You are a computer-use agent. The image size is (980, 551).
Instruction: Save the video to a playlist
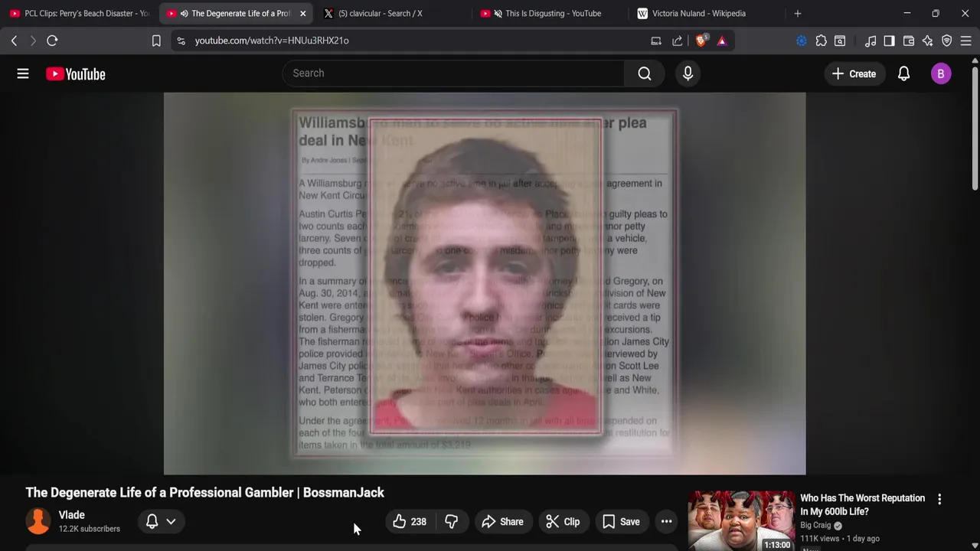point(621,522)
